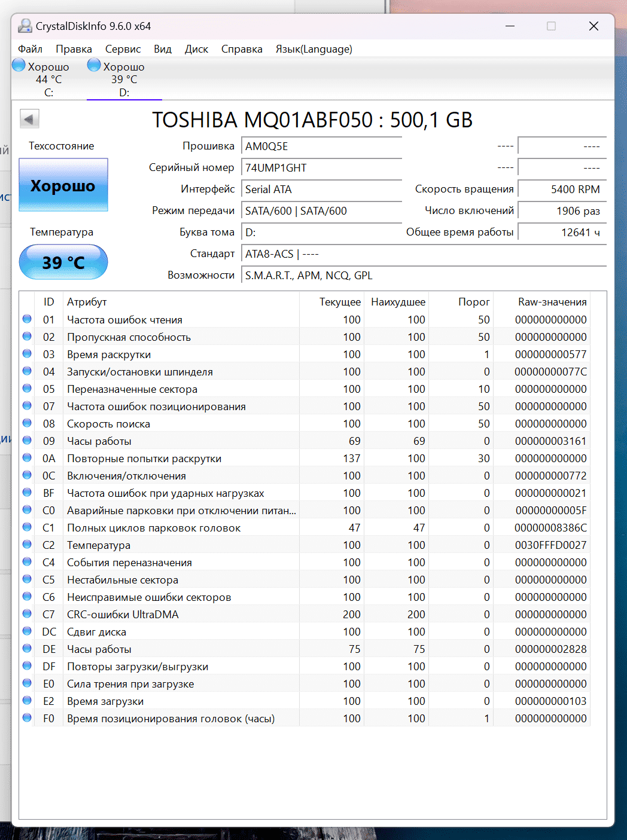This screenshot has width=627, height=840.
Task: Click the blue status orb for drive D:
Action: [x=94, y=65]
